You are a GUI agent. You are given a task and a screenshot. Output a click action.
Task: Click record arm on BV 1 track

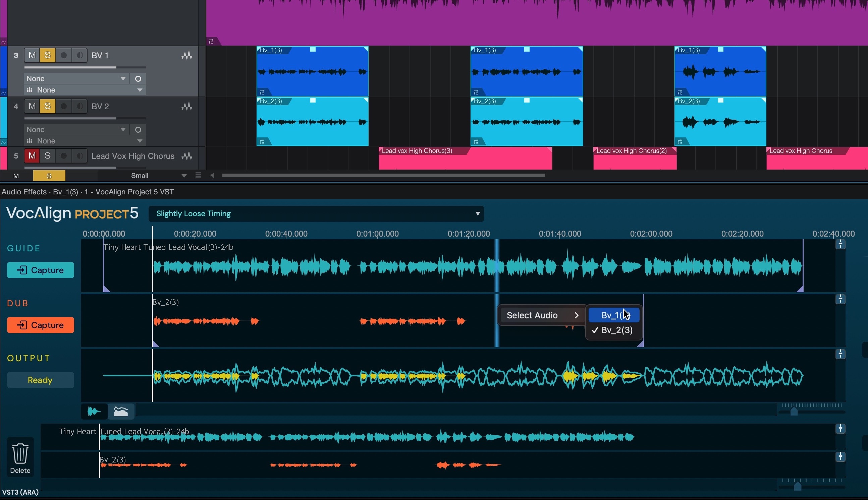click(64, 55)
